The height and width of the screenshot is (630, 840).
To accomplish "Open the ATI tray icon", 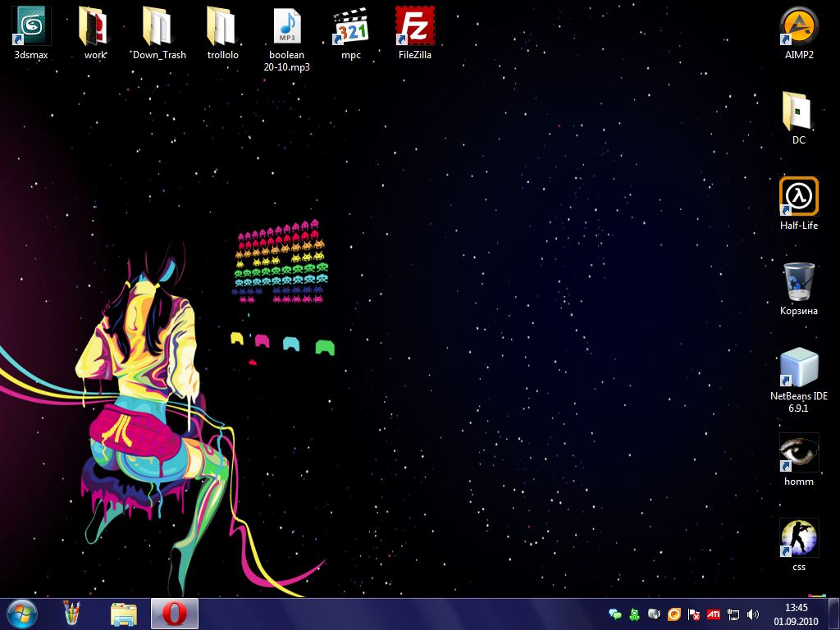I will pos(714,614).
